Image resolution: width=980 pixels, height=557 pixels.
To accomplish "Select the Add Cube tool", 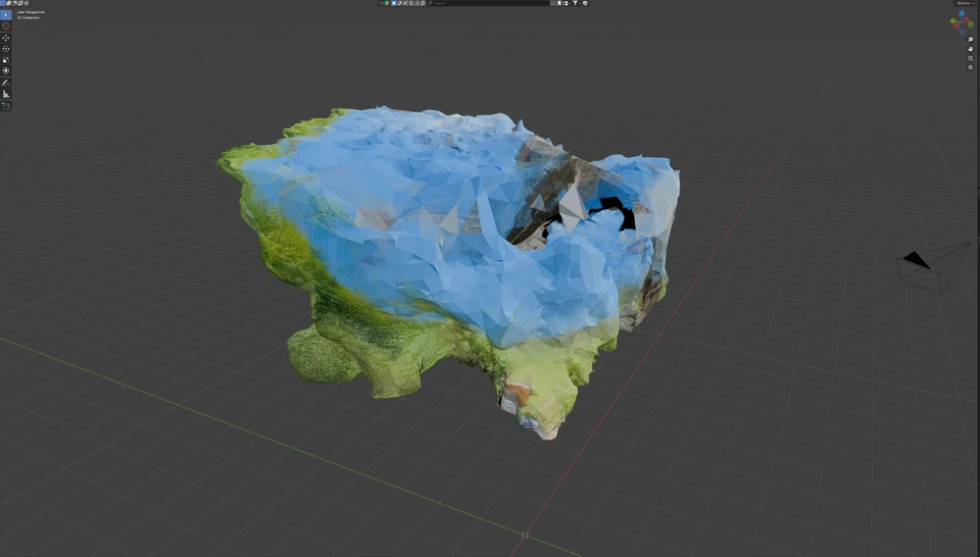I will (x=6, y=106).
